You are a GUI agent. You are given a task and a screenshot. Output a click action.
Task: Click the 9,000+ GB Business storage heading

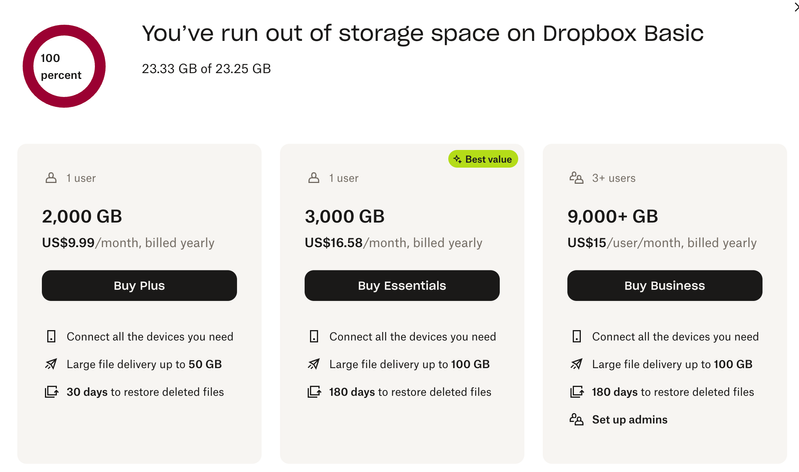coord(612,216)
